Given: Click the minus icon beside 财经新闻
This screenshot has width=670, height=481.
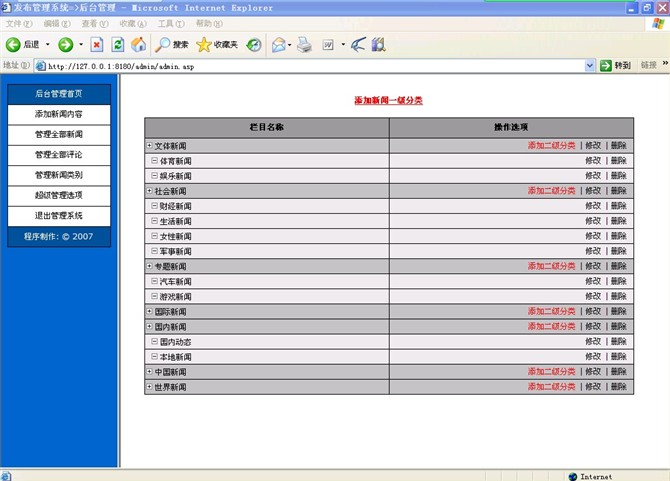Looking at the screenshot, I should point(155,206).
